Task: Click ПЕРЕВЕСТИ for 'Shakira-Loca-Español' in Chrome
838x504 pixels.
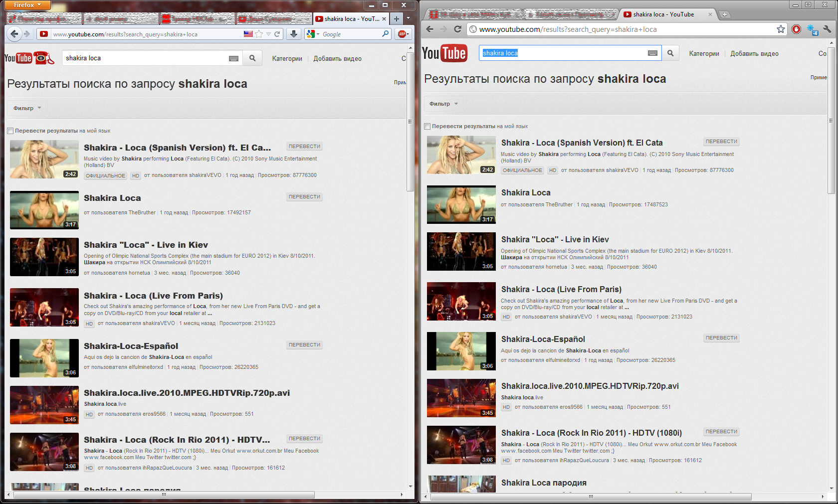Action: 721,338
